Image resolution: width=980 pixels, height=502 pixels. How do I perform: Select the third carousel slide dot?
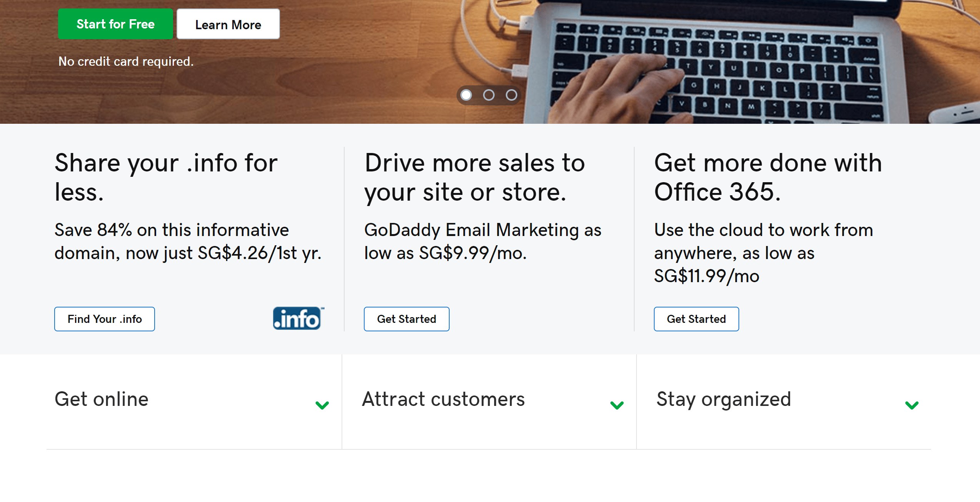[x=512, y=95]
